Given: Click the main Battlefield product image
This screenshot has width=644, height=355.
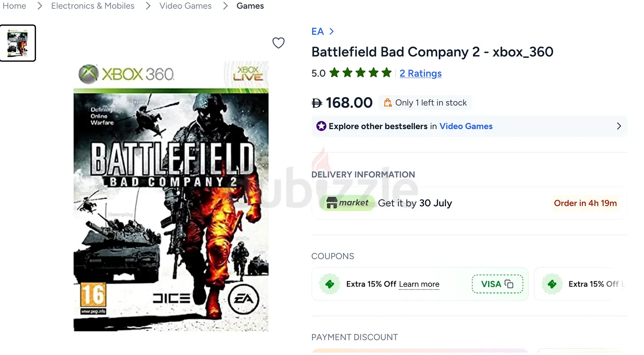Looking at the screenshot, I should pyautogui.click(x=171, y=196).
